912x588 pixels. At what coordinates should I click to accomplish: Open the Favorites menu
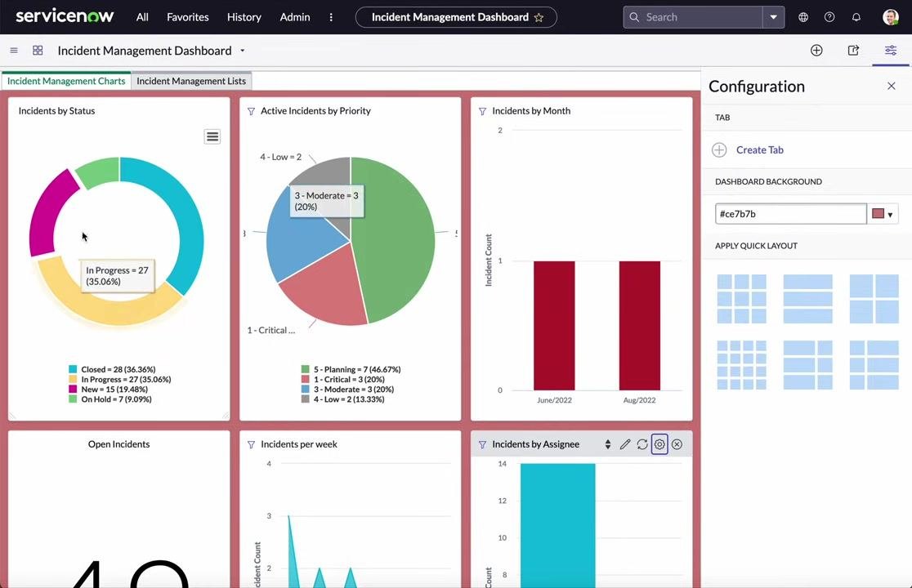point(187,17)
